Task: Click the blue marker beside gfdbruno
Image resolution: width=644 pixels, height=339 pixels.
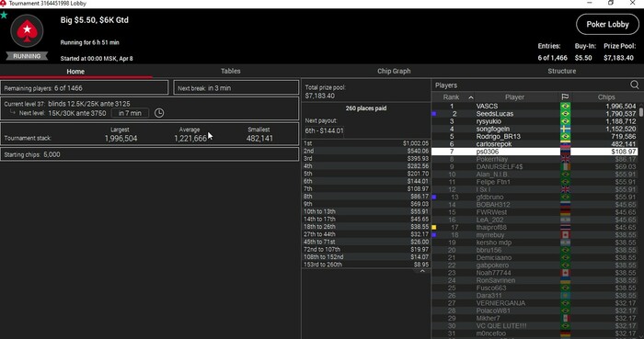Action: point(434,198)
